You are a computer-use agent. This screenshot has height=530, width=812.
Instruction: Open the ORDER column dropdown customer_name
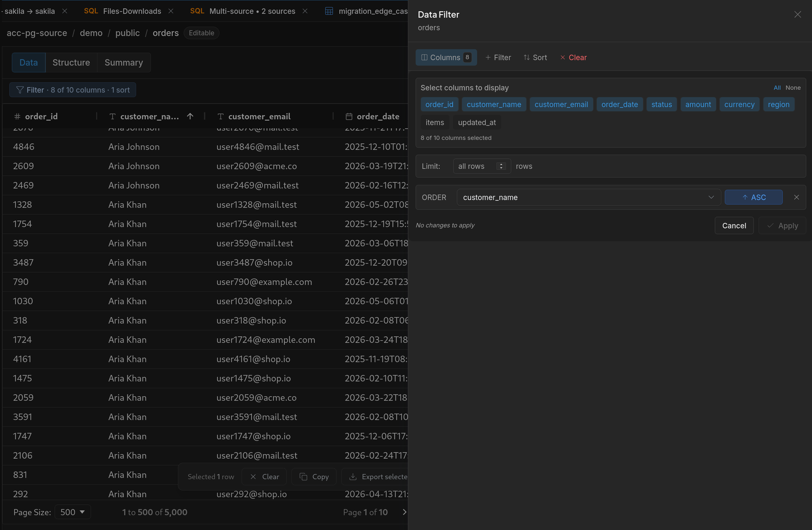(x=588, y=197)
